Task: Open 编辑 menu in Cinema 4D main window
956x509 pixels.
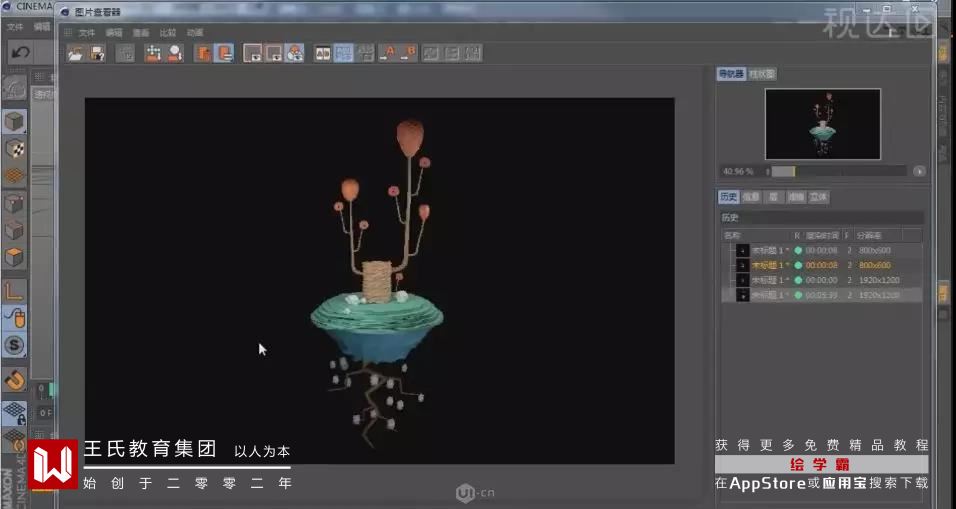Action: 42,27
